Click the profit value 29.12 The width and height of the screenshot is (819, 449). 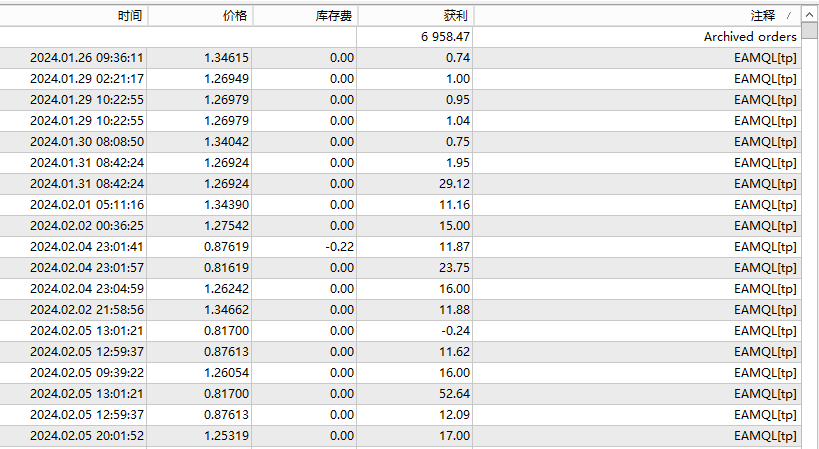click(453, 184)
